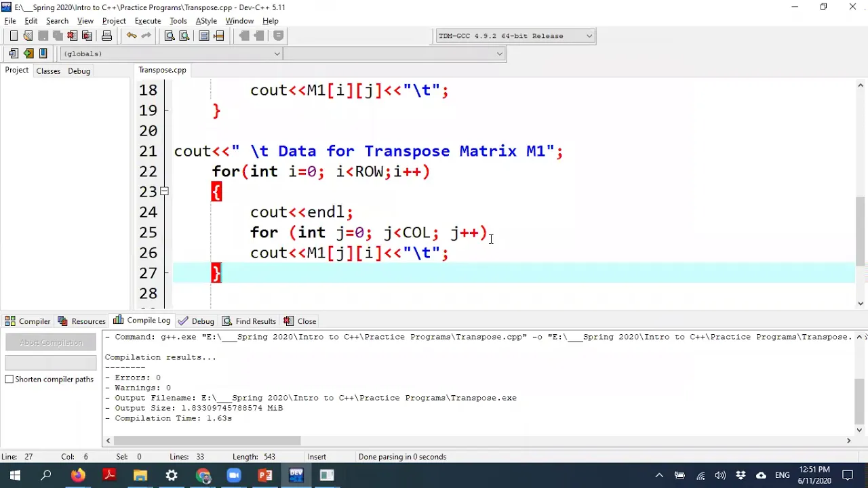Click the blue bookmark icon in second toolbar

pos(43,54)
